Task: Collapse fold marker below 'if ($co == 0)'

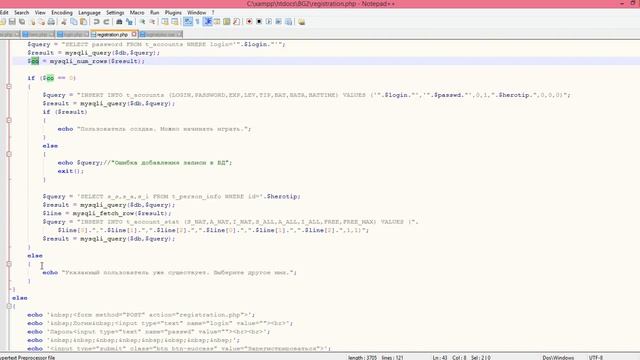Action: point(9,87)
